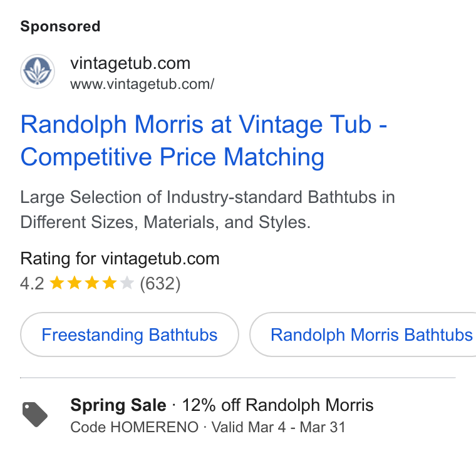Click the fourth gold rating star
Image resolution: width=476 pixels, height=451 pixels.
point(110,283)
